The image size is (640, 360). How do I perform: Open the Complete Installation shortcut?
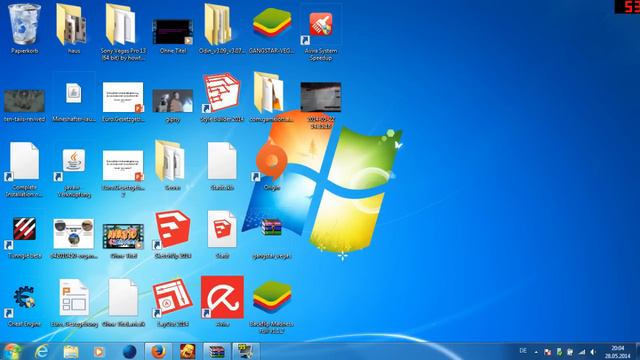pyautogui.click(x=24, y=169)
